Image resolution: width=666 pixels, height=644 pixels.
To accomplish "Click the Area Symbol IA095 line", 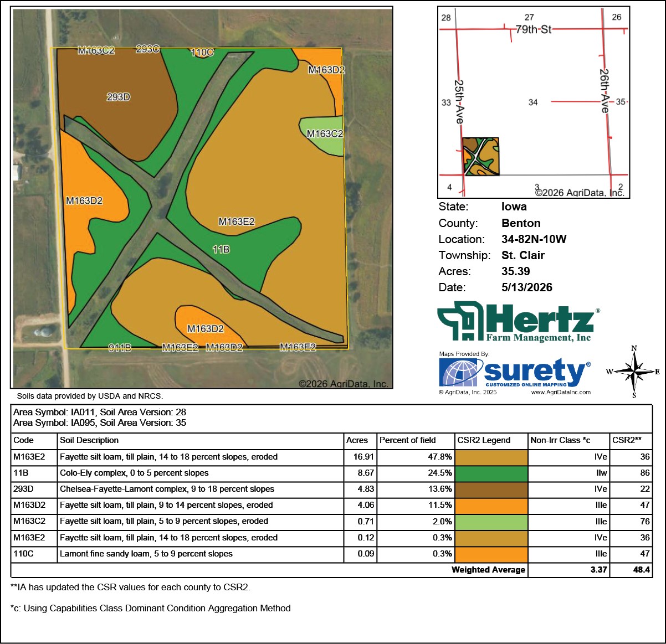I will 100,423.
